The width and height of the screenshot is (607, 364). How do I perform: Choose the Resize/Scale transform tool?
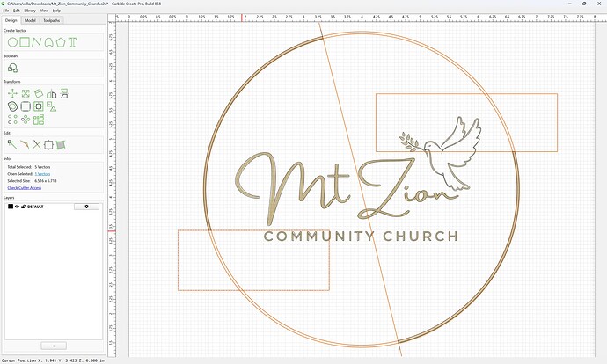pos(26,93)
